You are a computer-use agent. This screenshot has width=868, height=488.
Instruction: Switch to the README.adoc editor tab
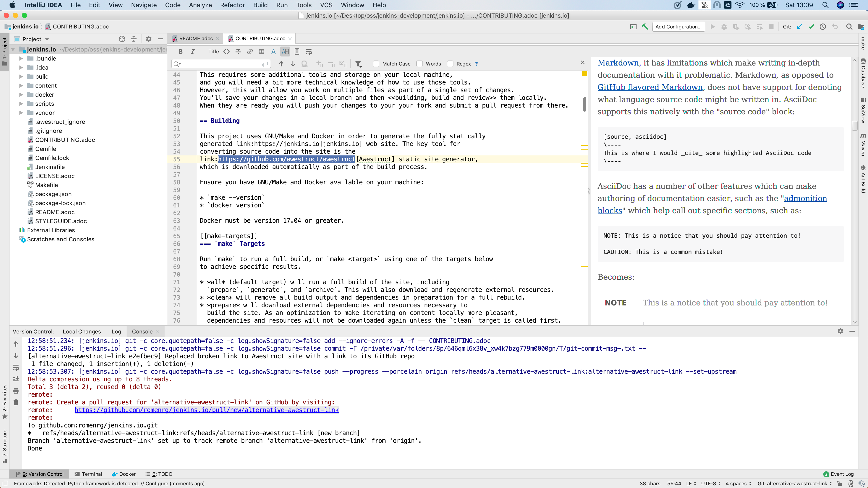click(196, 38)
